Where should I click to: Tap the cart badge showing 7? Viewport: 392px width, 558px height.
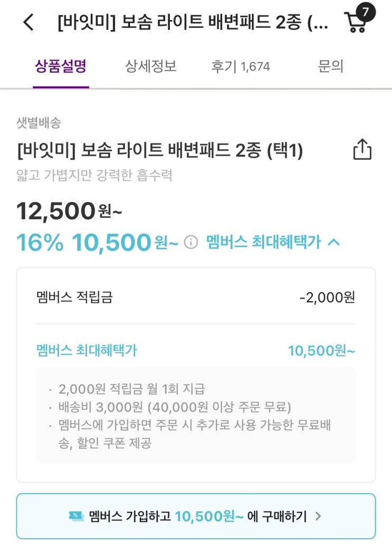coord(366,12)
